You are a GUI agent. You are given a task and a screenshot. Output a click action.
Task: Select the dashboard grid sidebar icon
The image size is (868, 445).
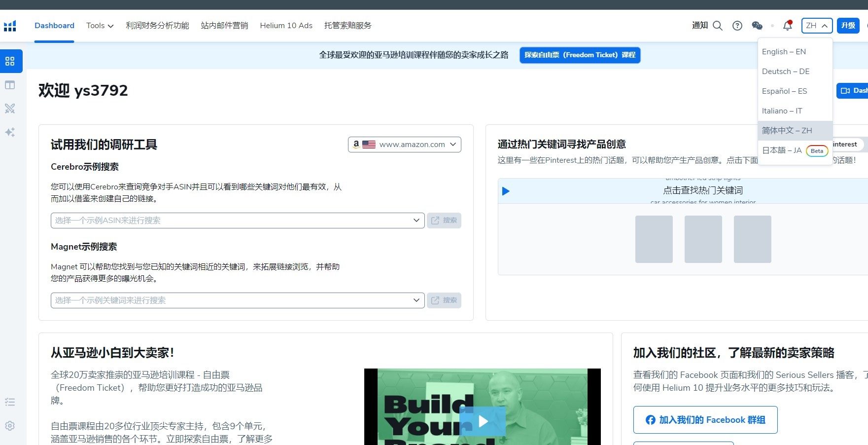click(10, 61)
